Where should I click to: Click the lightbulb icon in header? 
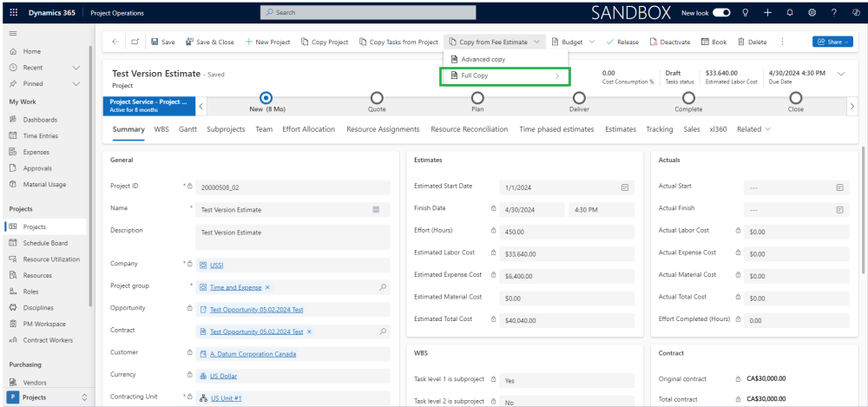point(746,13)
